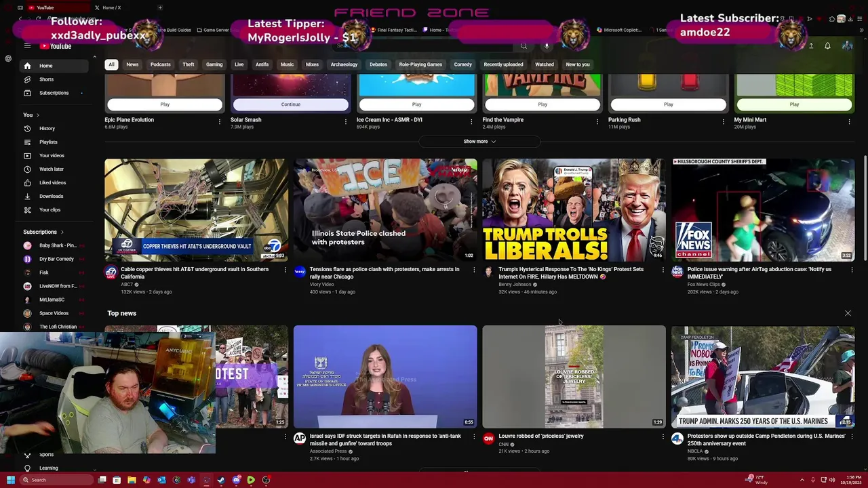Open Trump Trolls Liberals video thumbnail
The height and width of the screenshot is (488, 868).
574,210
